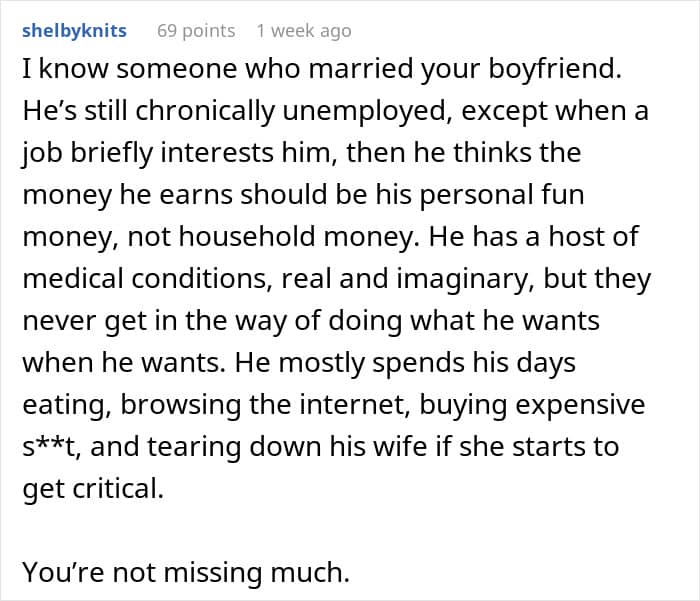Click the censored word 's**t'
This screenshot has height=601, width=700.
point(51,447)
